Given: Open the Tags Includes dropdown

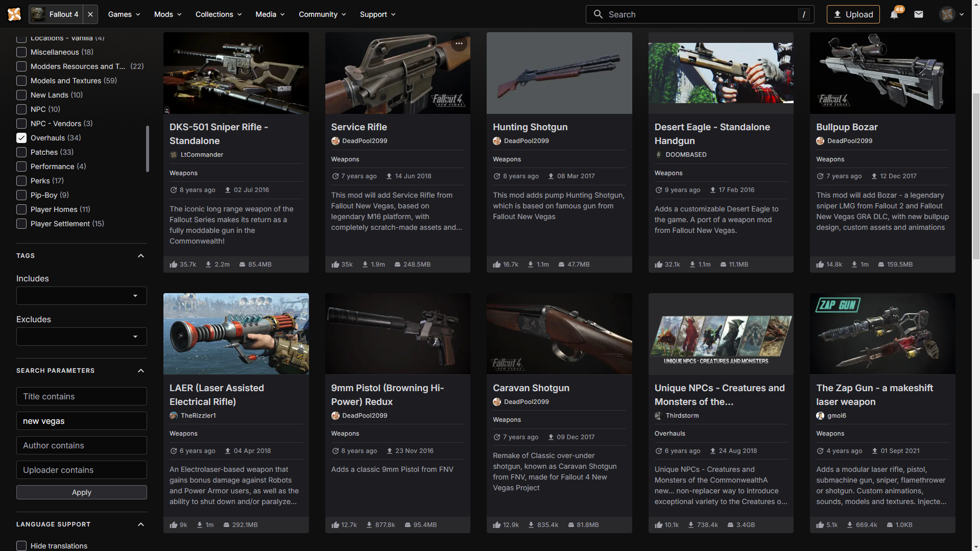Looking at the screenshot, I should pyautogui.click(x=82, y=296).
